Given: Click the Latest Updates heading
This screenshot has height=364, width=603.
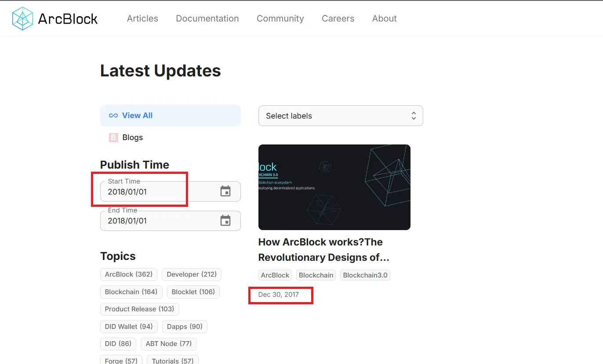Looking at the screenshot, I should [160, 71].
